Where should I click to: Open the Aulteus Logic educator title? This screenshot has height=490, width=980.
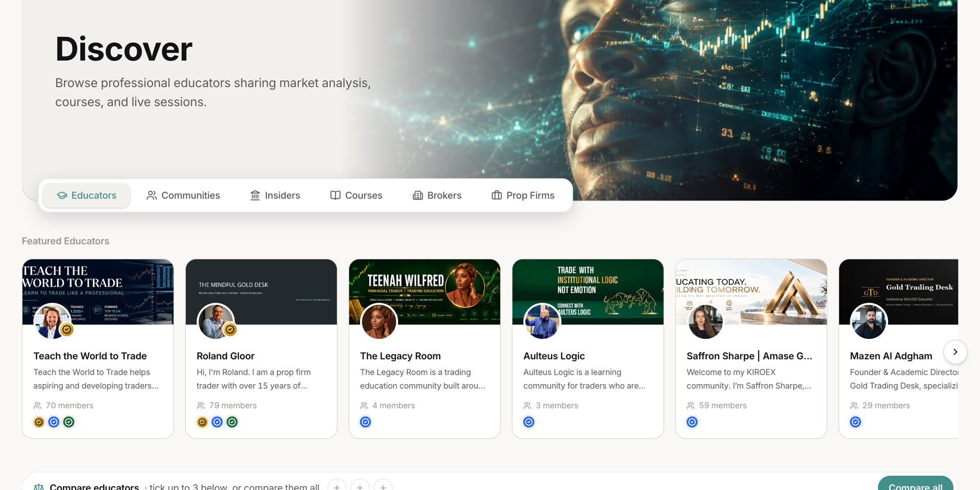coord(554,356)
